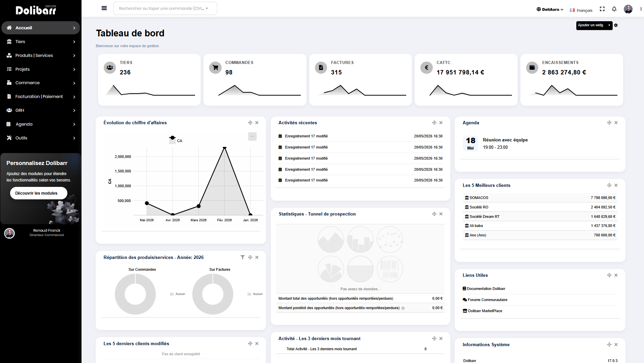Open Forume Communautaire link
The image size is (644, 363).
[485, 300]
